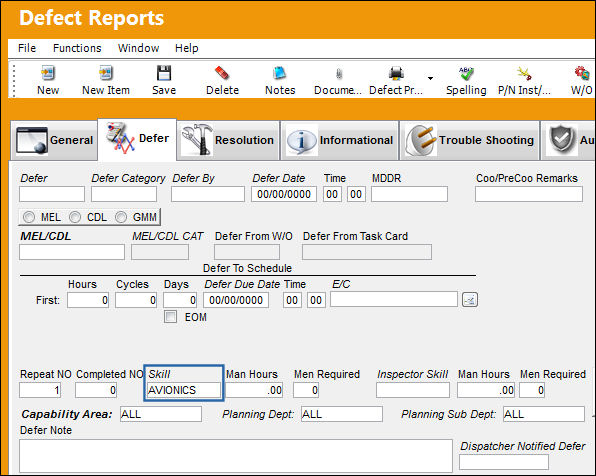596x476 pixels.
Task: Open the File menu
Action: point(27,48)
